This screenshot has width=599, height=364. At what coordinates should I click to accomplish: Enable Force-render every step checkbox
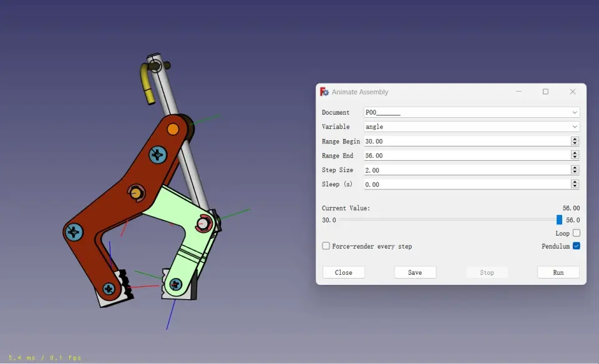pyautogui.click(x=326, y=246)
